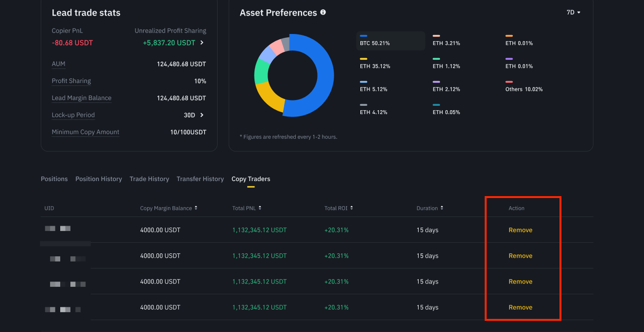This screenshot has height=332, width=644.
Task: Sort by Total PNL arrows
Action: point(260,208)
